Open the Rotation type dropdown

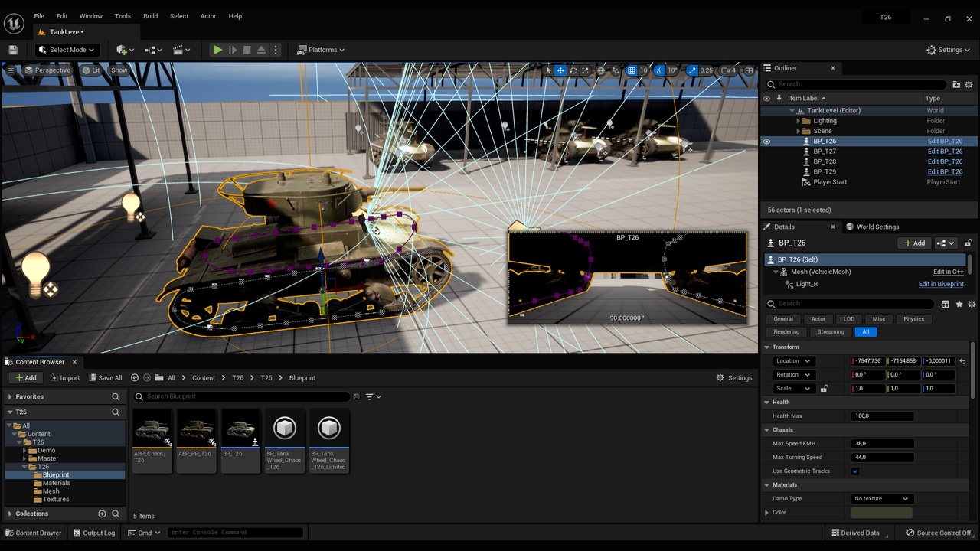(792, 375)
